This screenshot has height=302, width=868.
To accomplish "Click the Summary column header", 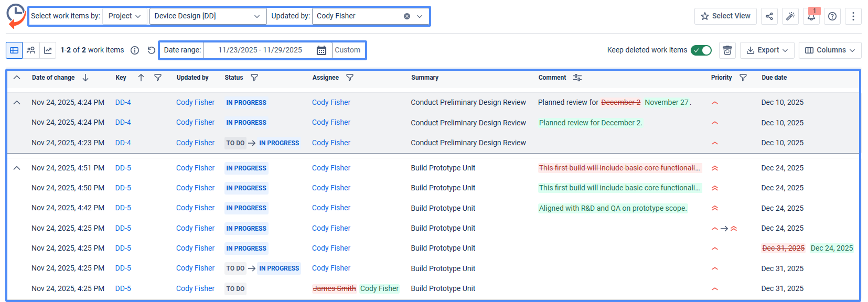I will 425,78.
